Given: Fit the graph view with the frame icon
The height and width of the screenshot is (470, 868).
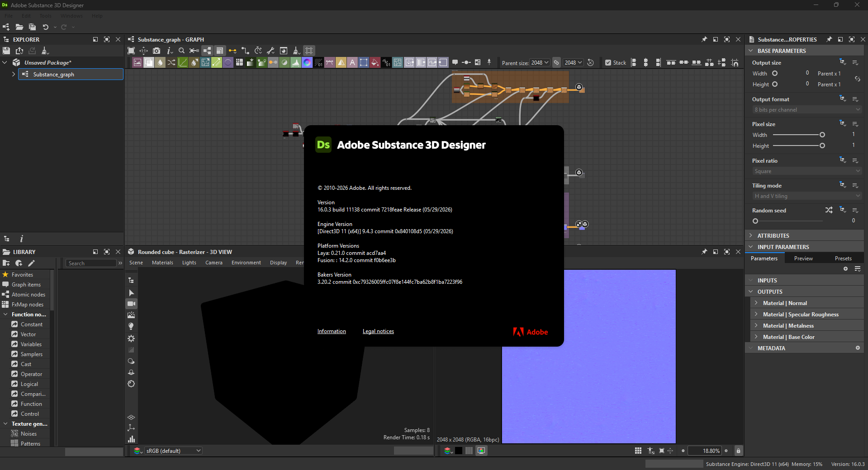Looking at the screenshot, I should [131, 51].
